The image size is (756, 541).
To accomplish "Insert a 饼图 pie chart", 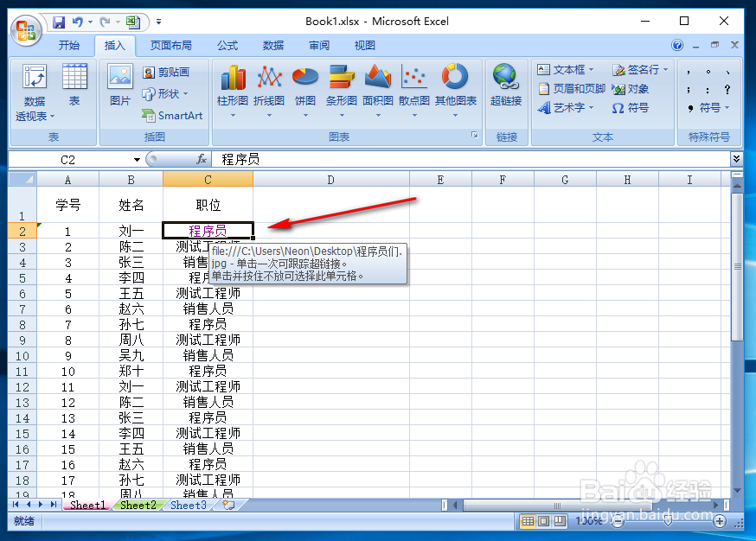I will pos(304,82).
